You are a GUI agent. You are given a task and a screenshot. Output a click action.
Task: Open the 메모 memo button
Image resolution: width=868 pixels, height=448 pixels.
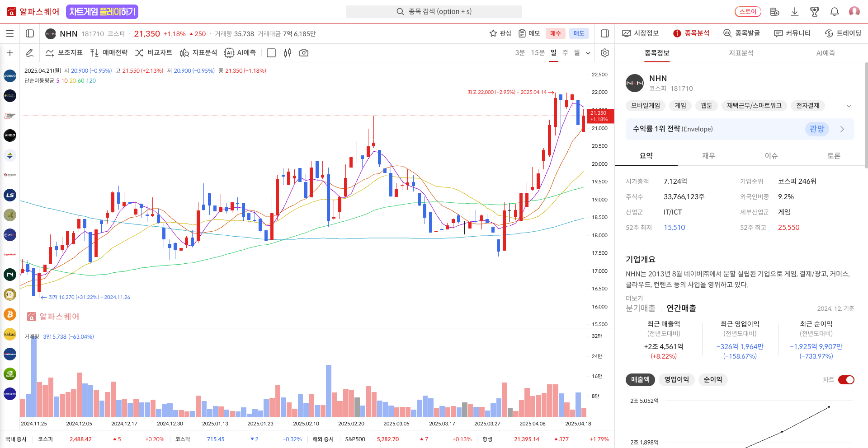529,33
